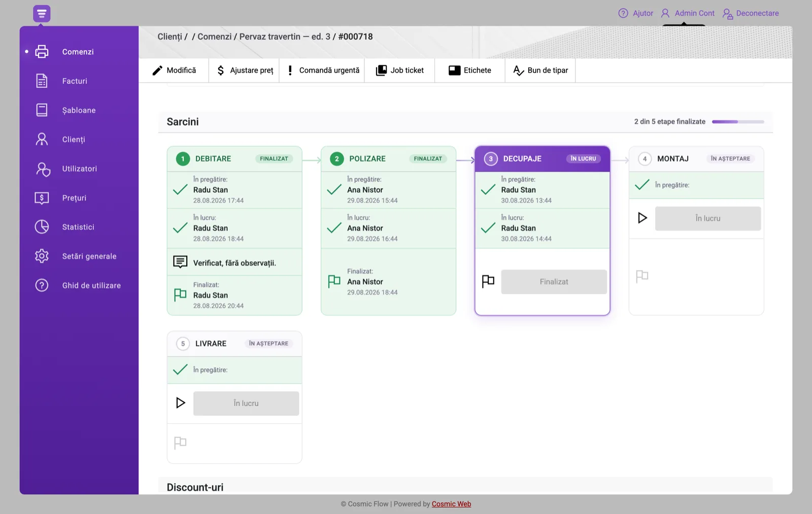Open Job ticket from the toolbar
The width and height of the screenshot is (812, 514).
click(x=400, y=71)
